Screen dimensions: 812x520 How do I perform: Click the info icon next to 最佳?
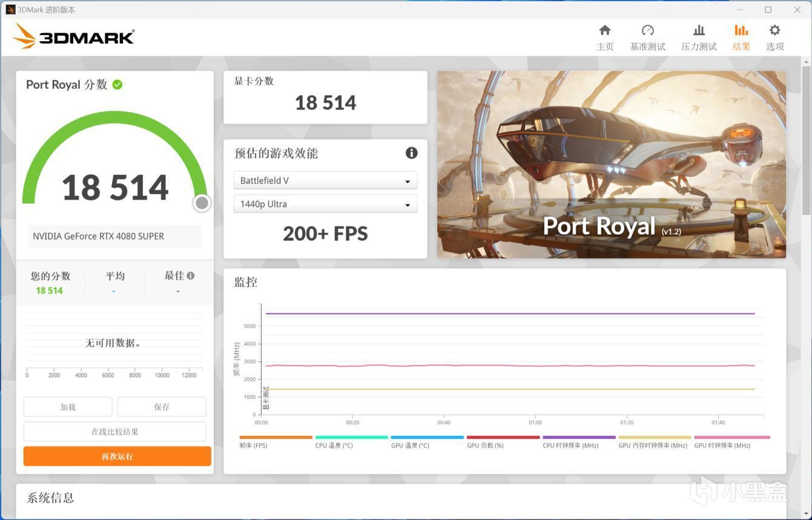tap(191, 275)
